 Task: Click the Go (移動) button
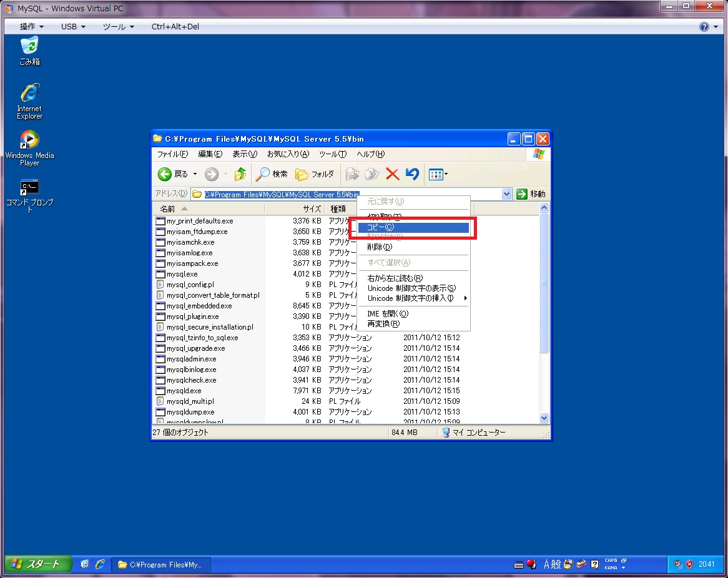531,194
